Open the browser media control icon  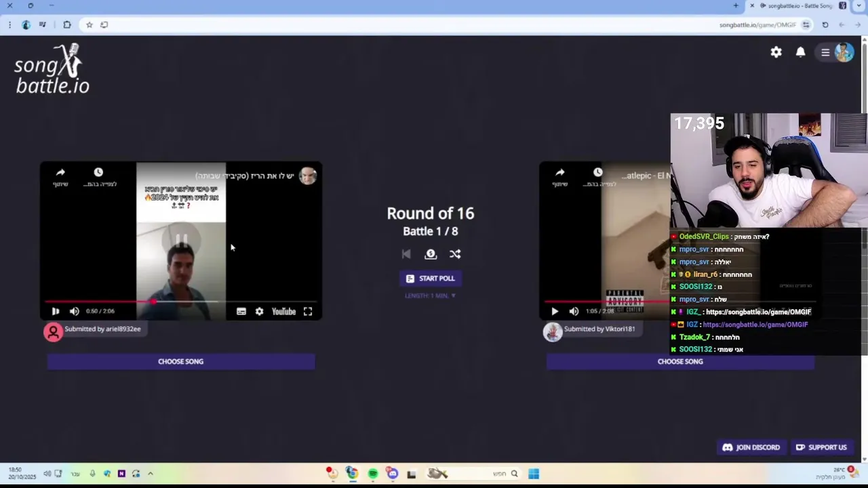pos(42,25)
